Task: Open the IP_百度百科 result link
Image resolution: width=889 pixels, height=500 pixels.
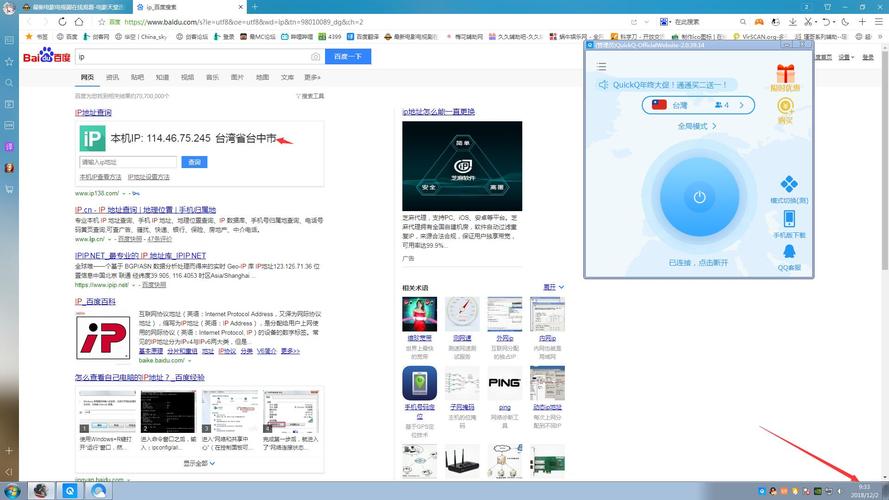Action: [x=95, y=302]
